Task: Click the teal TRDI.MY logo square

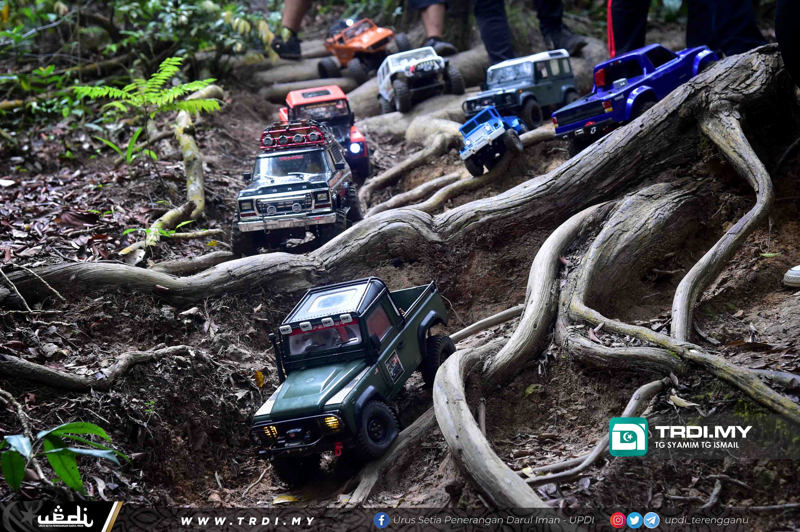Action: point(628,437)
